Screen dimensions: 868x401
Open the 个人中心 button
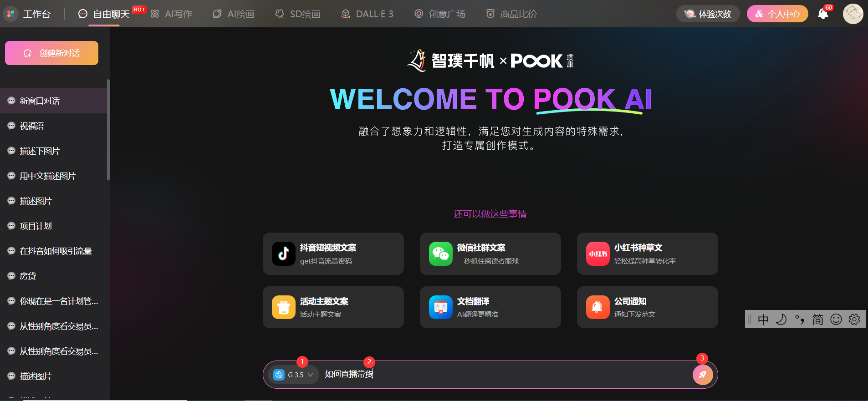777,14
